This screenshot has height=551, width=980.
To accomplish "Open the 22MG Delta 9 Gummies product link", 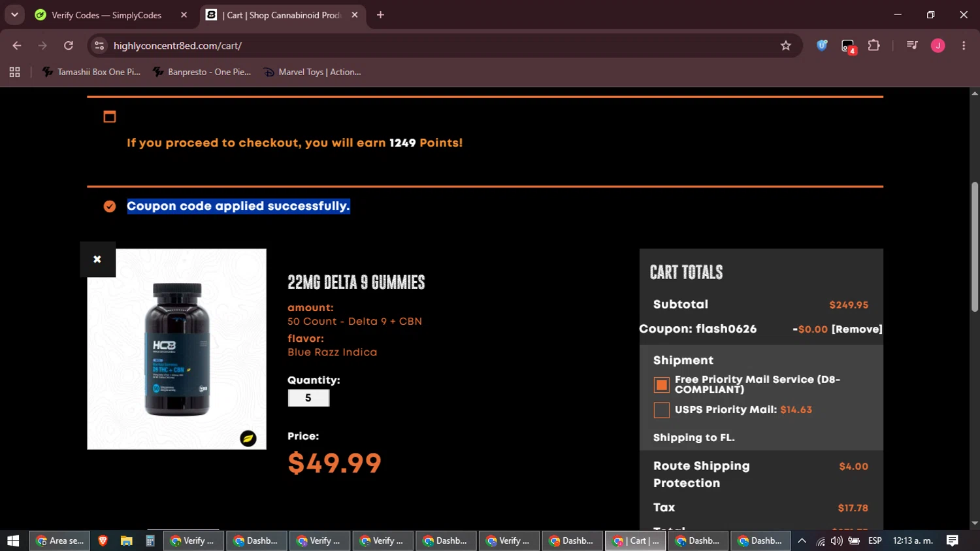I will pyautogui.click(x=356, y=282).
